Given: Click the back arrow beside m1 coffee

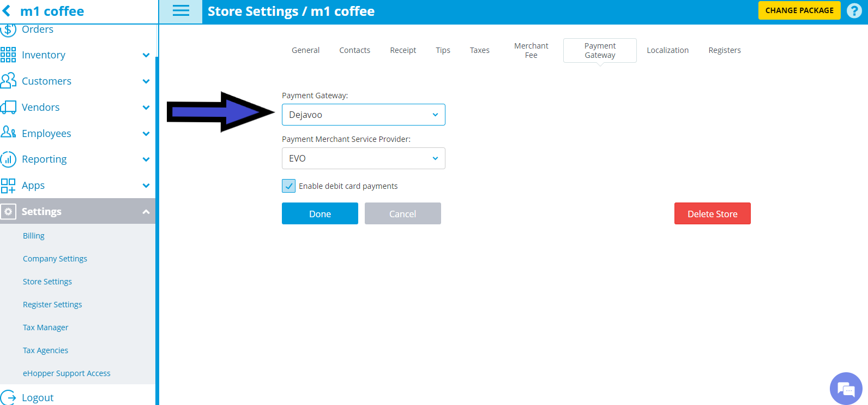Looking at the screenshot, I should pos(7,11).
